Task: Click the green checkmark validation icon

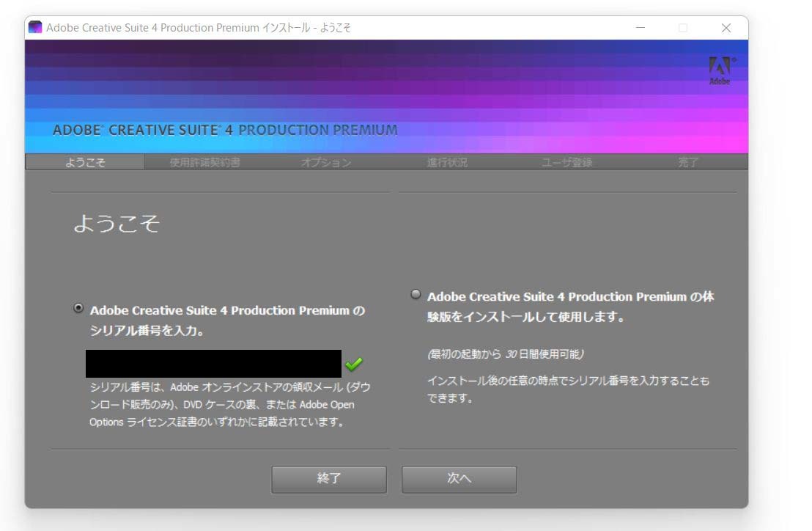Action: 354,365
